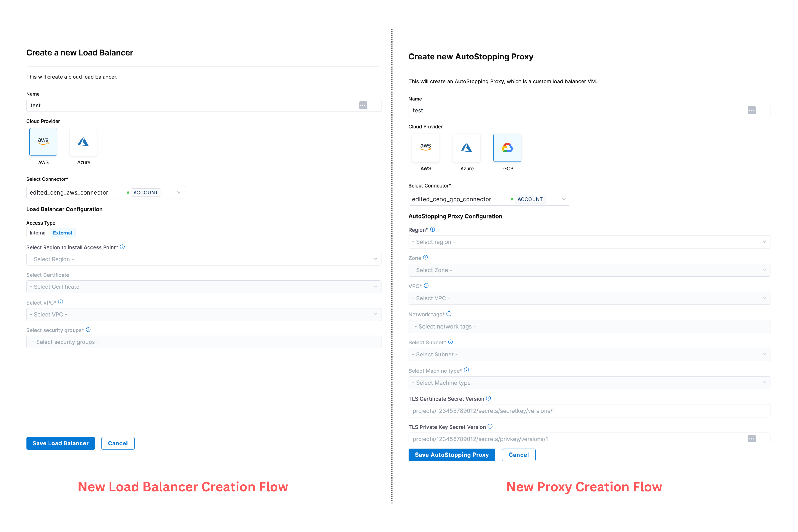Image resolution: width=798 pixels, height=532 pixels.
Task: Select GCP provider for AutoStopping Proxy
Action: pyautogui.click(x=507, y=148)
